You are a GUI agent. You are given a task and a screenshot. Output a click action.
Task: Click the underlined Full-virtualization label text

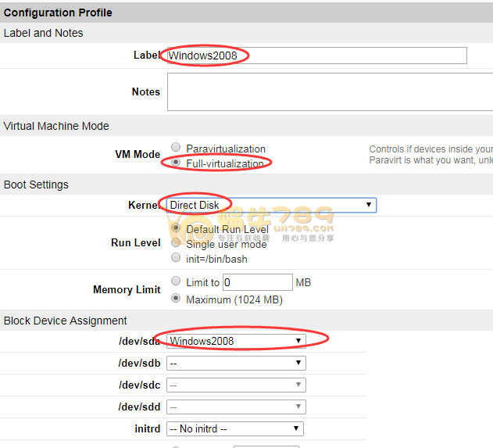click(226, 163)
